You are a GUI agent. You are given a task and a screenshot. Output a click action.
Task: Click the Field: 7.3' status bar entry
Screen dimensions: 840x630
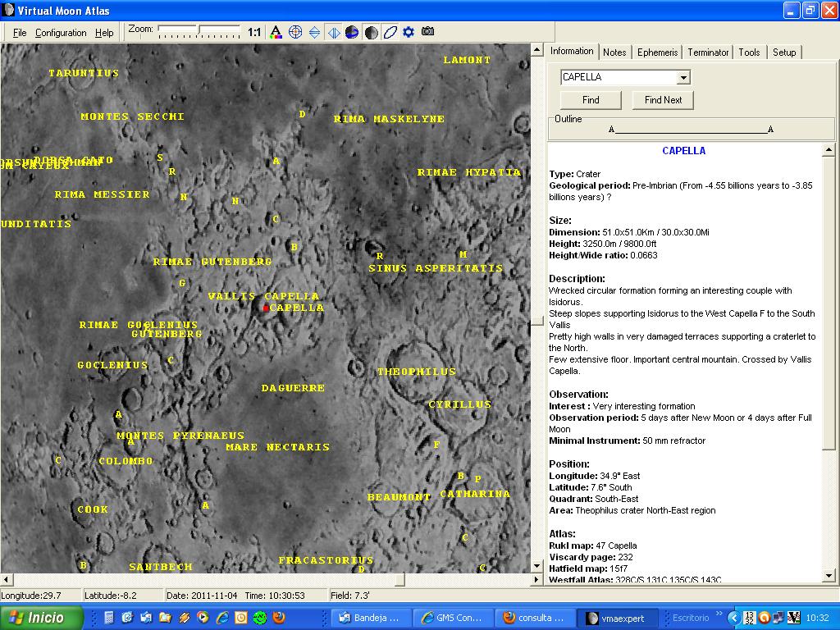[x=349, y=596]
